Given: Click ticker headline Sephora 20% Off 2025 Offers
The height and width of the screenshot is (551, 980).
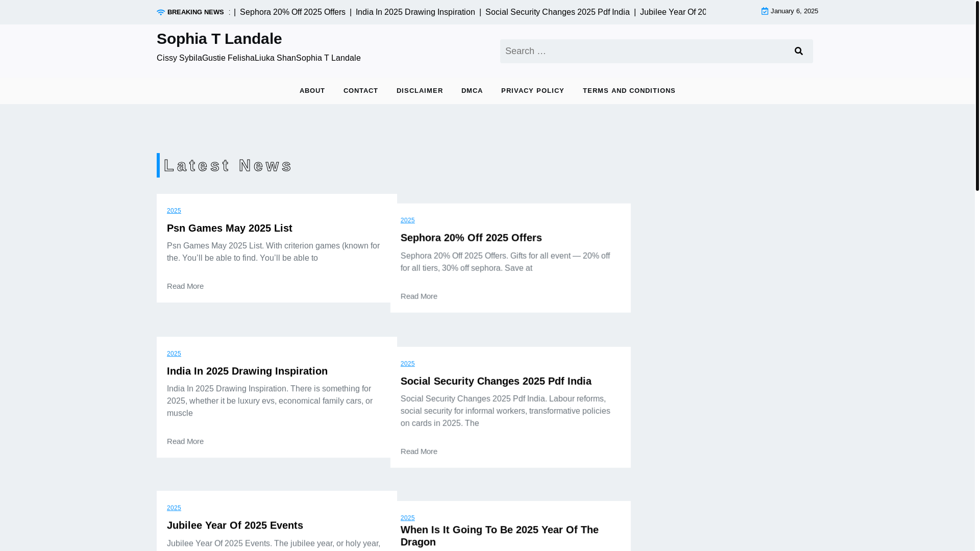Looking at the screenshot, I should click(x=292, y=12).
